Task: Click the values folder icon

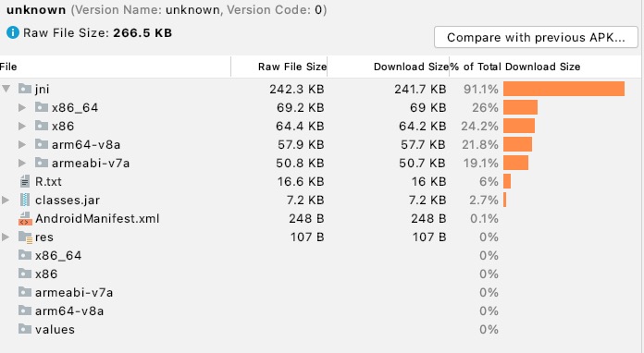Action: [25, 329]
